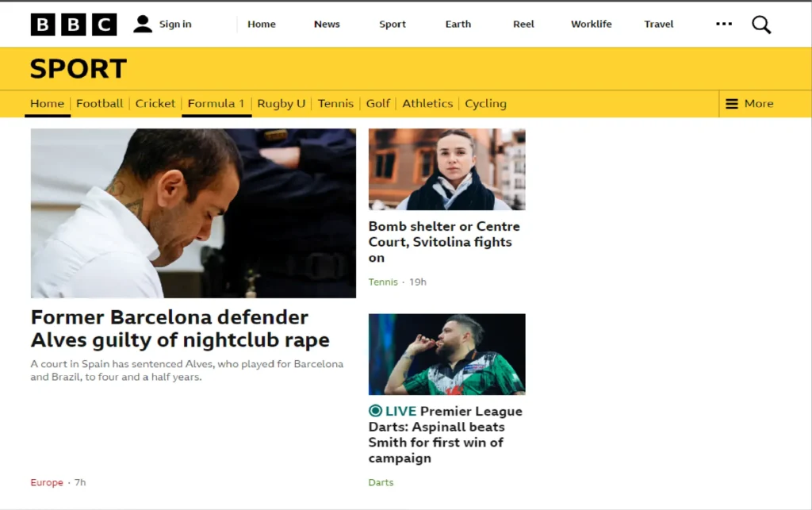This screenshot has width=812, height=510.
Task: Open the three-dot more menu icon
Action: pyautogui.click(x=724, y=24)
